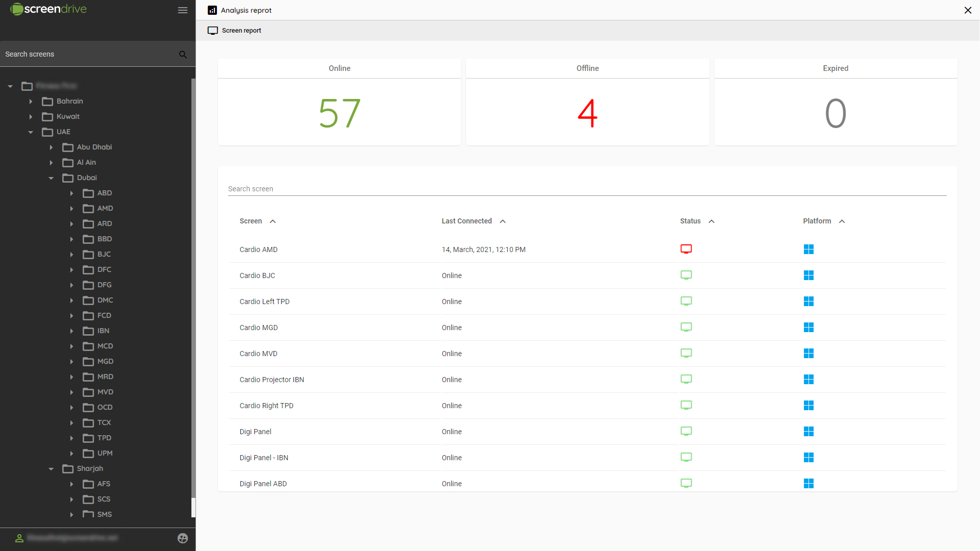The width and height of the screenshot is (980, 551).
Task: Click the user account icon at sidebar bottom
Action: click(x=19, y=538)
